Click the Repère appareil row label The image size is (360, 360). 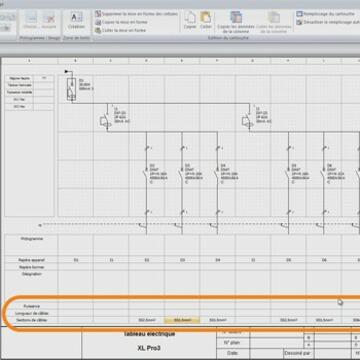click(x=32, y=260)
